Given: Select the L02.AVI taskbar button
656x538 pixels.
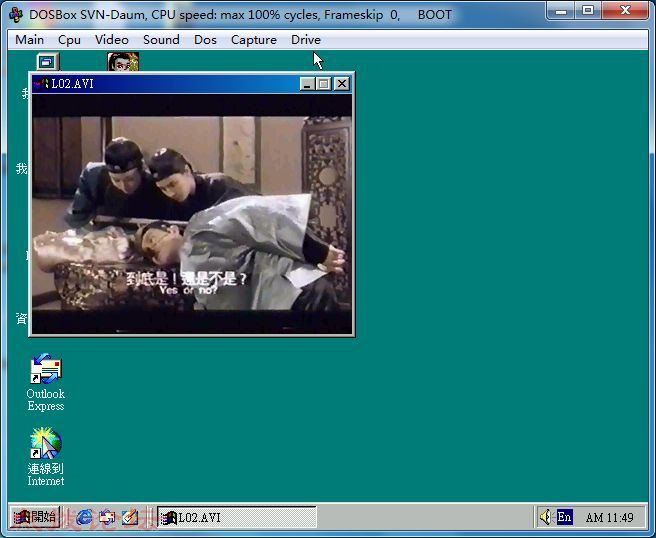Looking at the screenshot, I should pyautogui.click(x=237, y=518).
